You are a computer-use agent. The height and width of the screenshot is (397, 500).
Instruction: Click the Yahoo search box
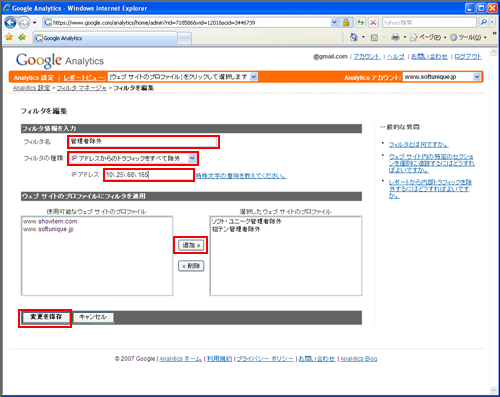click(429, 23)
